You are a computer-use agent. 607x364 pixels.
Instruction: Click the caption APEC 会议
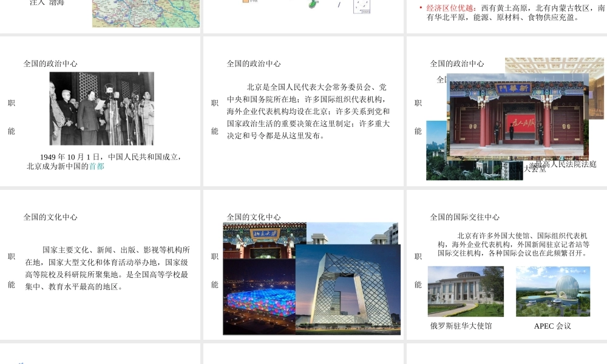[552, 326]
